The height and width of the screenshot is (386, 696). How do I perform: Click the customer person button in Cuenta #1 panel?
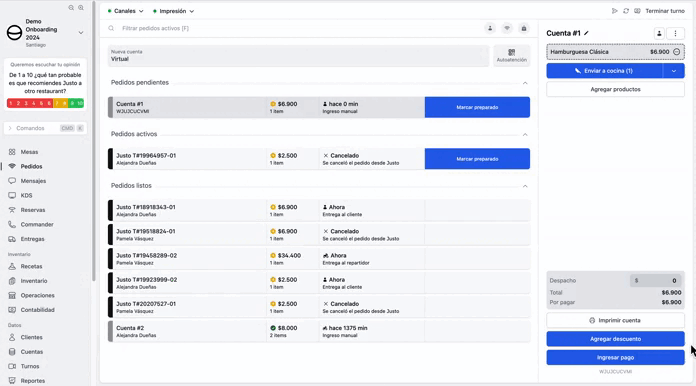[x=659, y=33]
